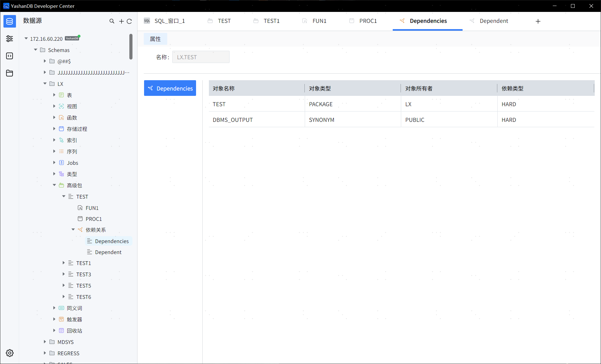Click the data source panel scrollbar

click(x=131, y=47)
